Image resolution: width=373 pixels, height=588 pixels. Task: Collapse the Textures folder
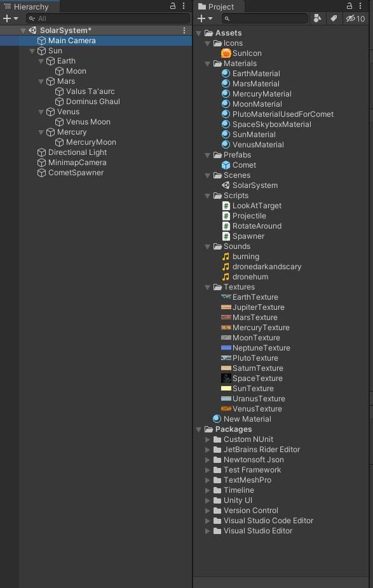pos(208,287)
